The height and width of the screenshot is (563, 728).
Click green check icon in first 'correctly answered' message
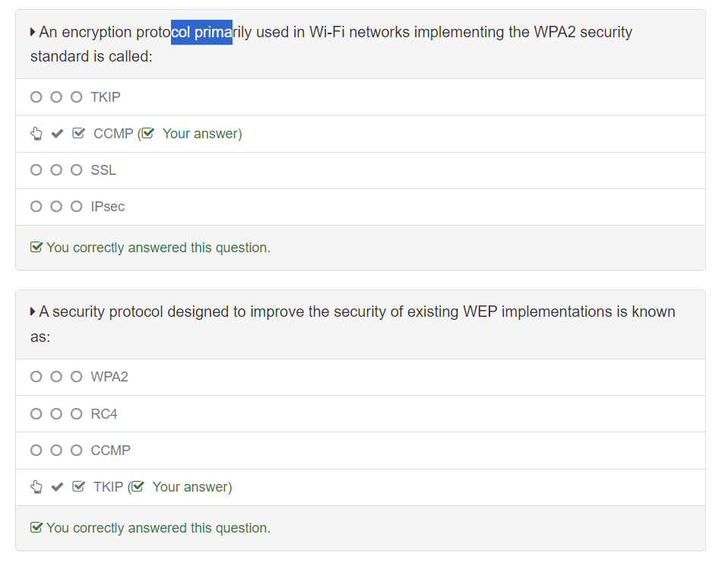tap(36, 248)
